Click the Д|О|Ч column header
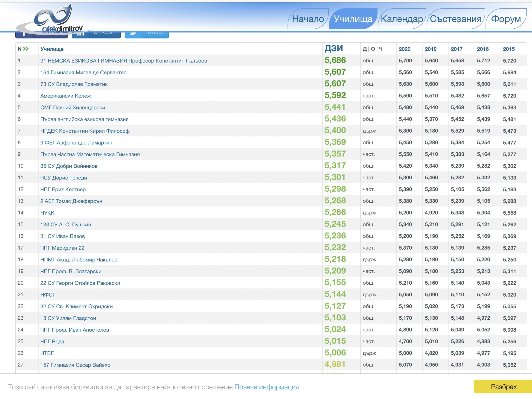The height and width of the screenshot is (399, 532). coord(373,49)
